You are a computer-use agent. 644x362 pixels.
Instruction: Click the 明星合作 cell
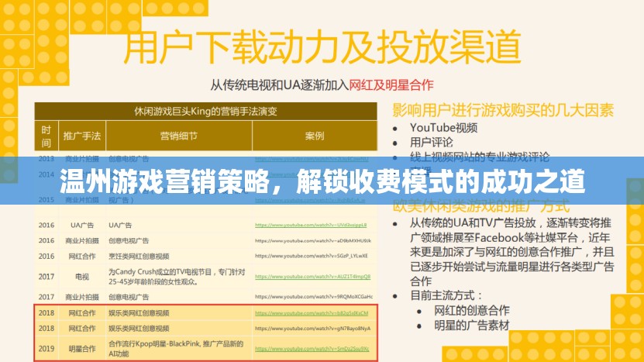pos(81,349)
